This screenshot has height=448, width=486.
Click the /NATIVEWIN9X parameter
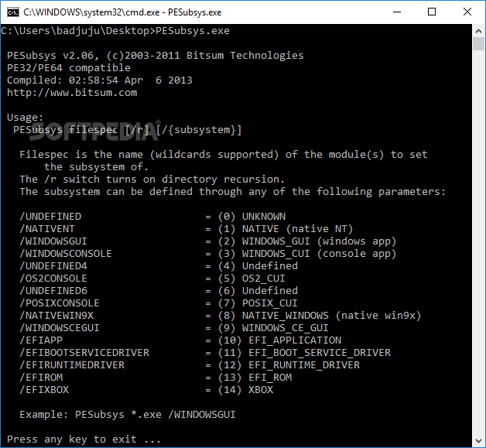(56, 316)
